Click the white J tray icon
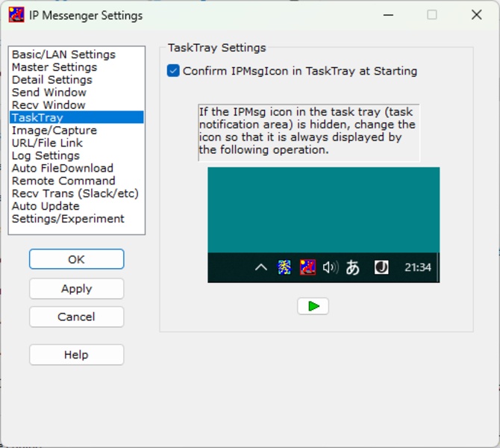Viewport: 500px width, 448px height. (x=381, y=267)
